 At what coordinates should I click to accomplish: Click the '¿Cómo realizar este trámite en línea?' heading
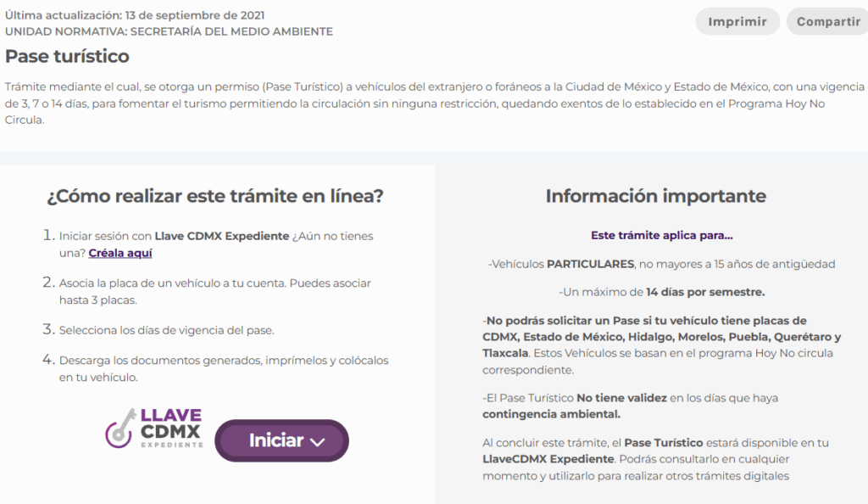(214, 196)
